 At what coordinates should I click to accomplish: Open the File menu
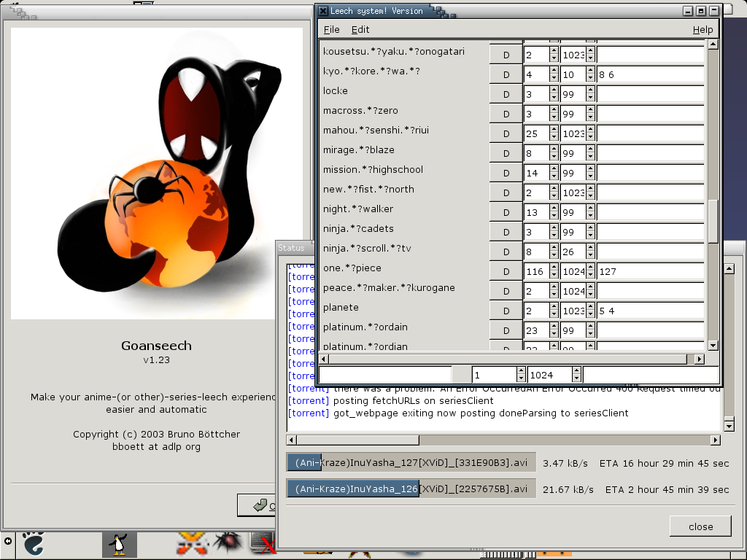(x=331, y=29)
